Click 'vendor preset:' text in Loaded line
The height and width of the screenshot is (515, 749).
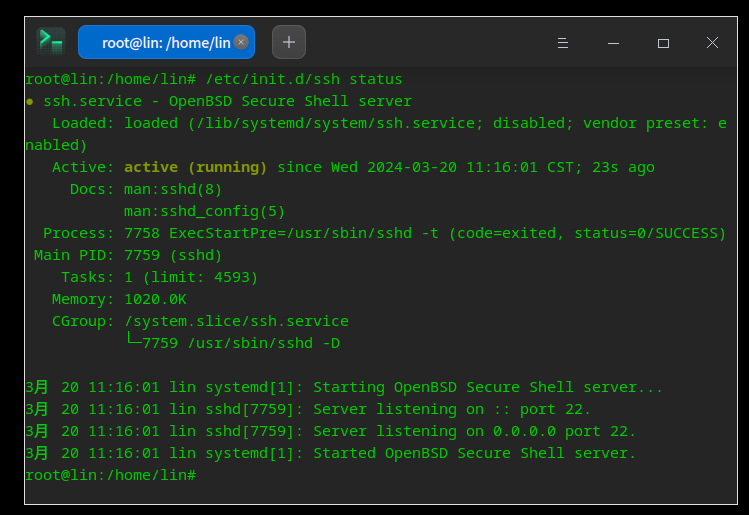click(645, 123)
